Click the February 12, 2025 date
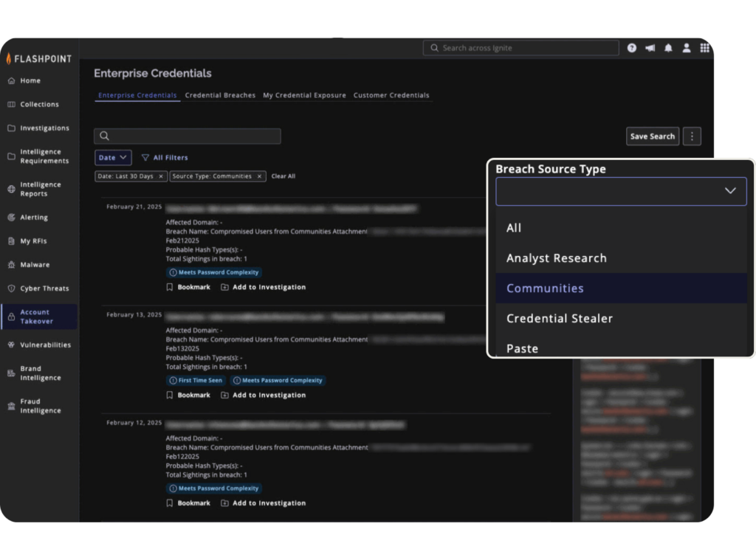756x560 pixels. pos(134,423)
